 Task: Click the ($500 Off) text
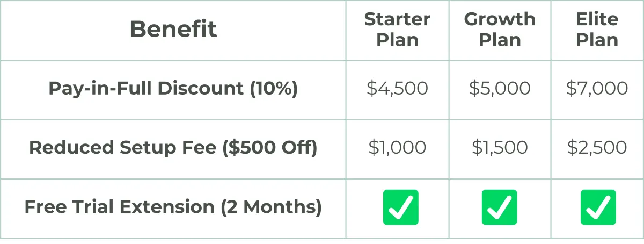(x=270, y=148)
